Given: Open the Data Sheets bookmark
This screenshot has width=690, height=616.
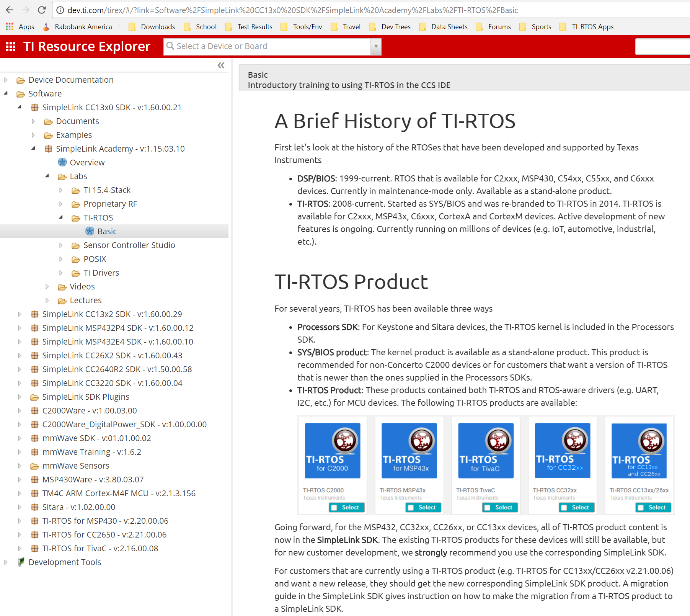Looking at the screenshot, I should click(444, 26).
